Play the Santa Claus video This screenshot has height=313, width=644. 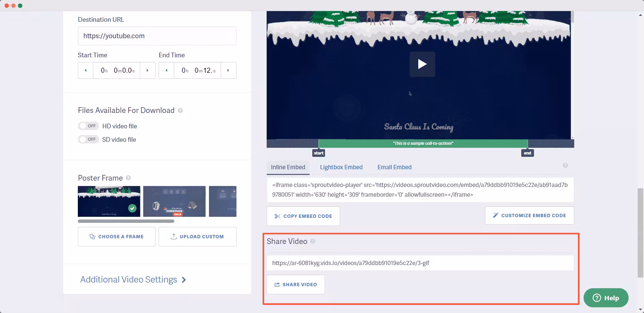pyautogui.click(x=422, y=64)
